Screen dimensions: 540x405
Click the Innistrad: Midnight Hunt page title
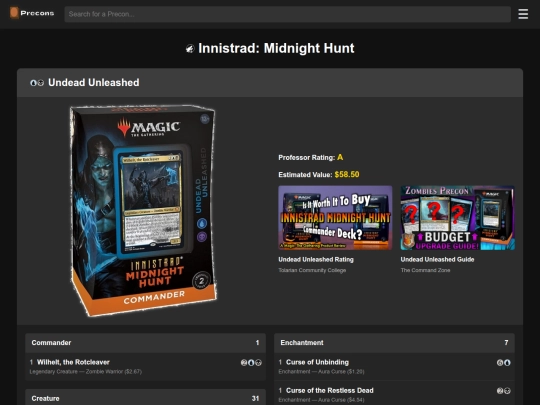pos(276,48)
